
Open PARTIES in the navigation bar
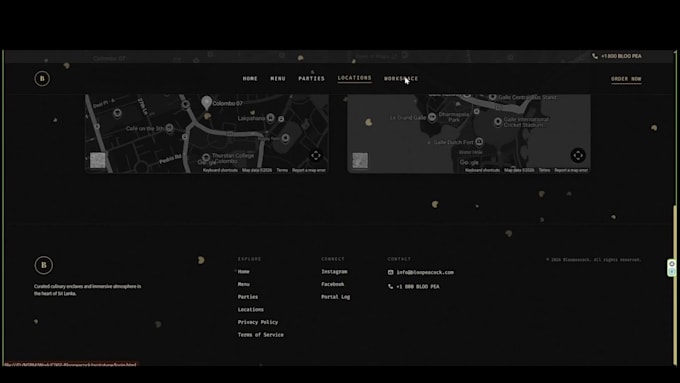pos(311,79)
